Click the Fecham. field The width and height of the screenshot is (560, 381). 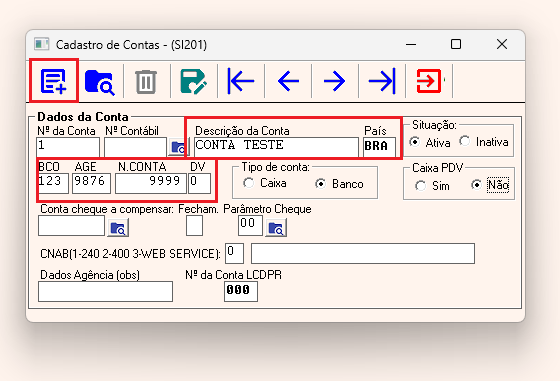194,225
